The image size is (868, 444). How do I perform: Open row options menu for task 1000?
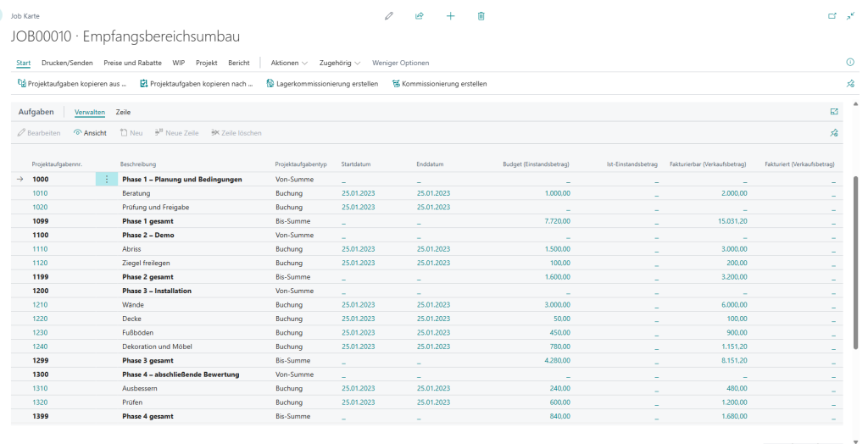point(107,180)
